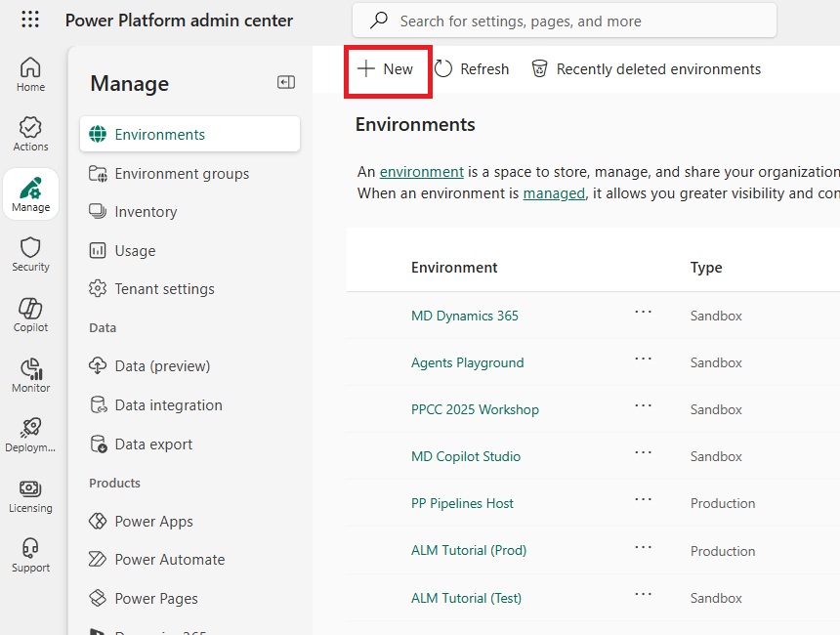Viewport: 840px width, 635px height.
Task: Collapse the Manage navigation pane
Action: (286, 82)
